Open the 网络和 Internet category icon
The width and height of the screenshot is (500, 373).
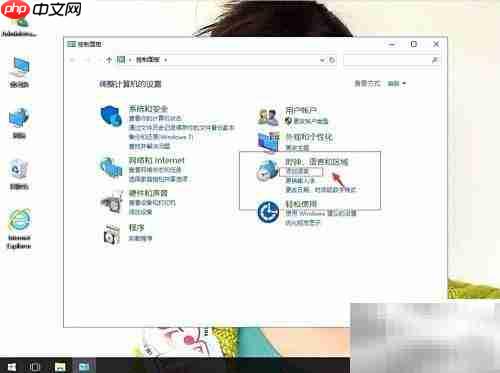pyautogui.click(x=111, y=167)
